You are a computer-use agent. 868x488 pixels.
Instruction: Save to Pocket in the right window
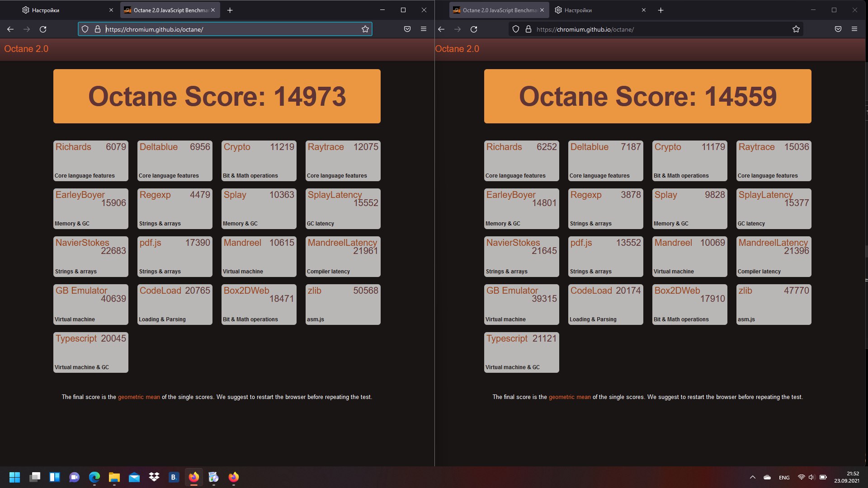click(x=838, y=29)
